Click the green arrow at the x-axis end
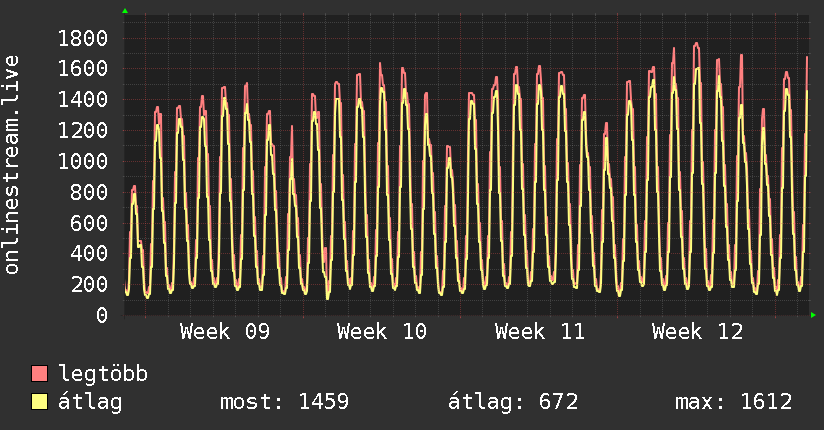 813,315
